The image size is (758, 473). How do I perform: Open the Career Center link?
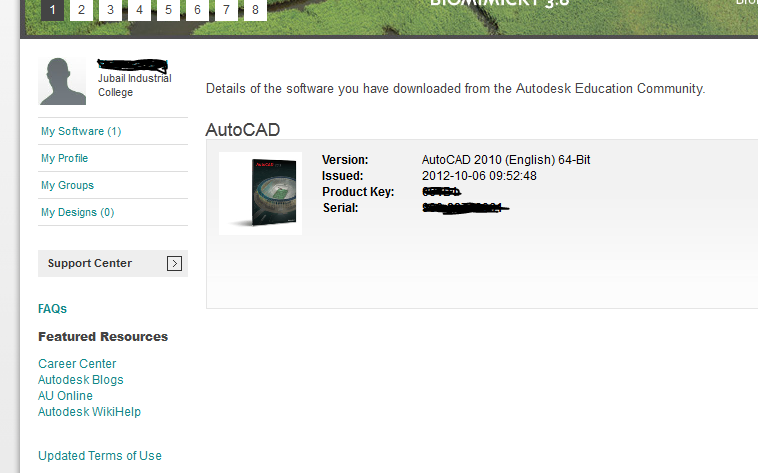point(77,364)
